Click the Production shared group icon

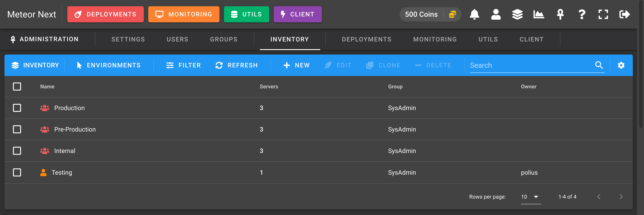pyautogui.click(x=45, y=108)
